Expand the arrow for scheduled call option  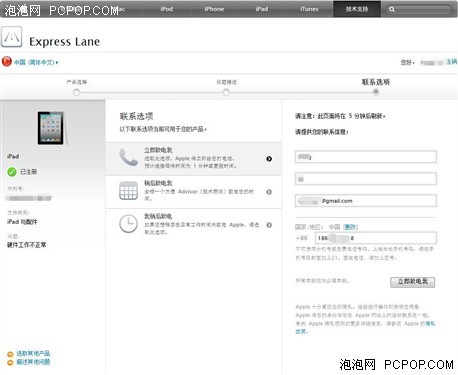coord(269,192)
